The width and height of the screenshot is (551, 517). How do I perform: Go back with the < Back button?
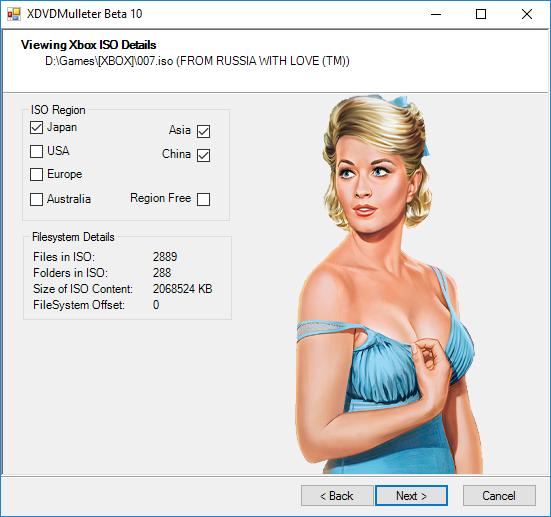click(337, 496)
